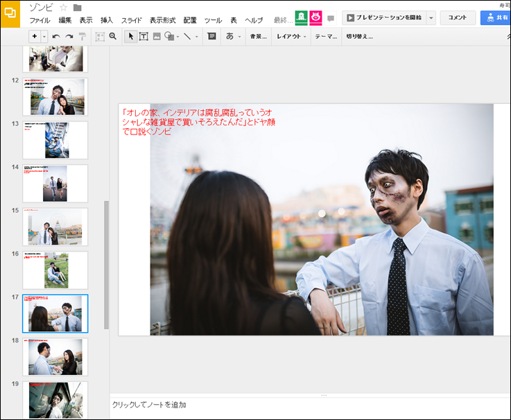Select the paint format roller icon
511x420 pixels.
click(82, 37)
